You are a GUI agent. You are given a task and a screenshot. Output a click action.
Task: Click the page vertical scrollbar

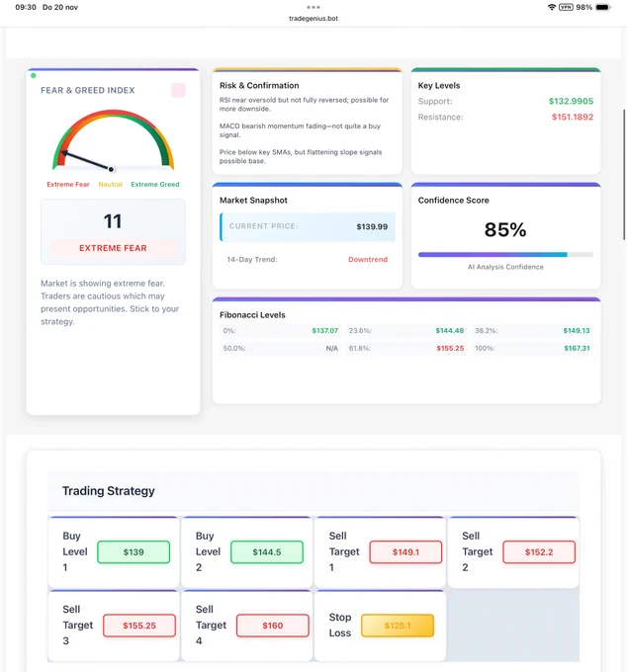point(624,175)
